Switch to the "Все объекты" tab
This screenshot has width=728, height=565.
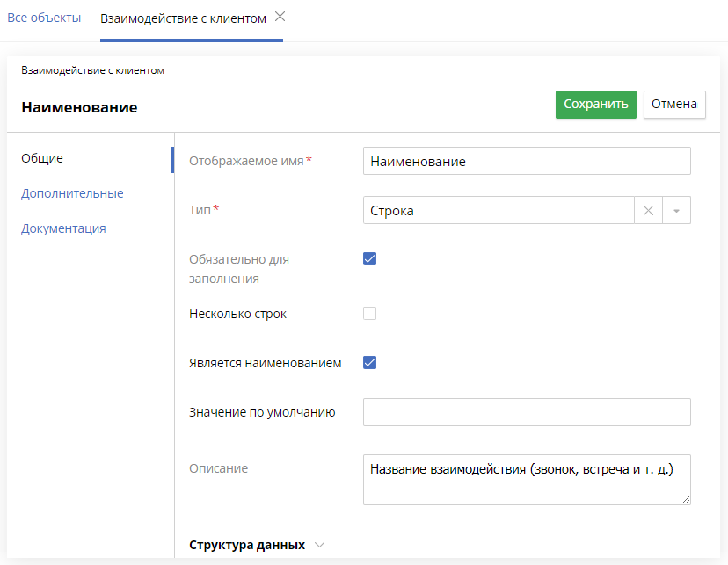coord(43,17)
